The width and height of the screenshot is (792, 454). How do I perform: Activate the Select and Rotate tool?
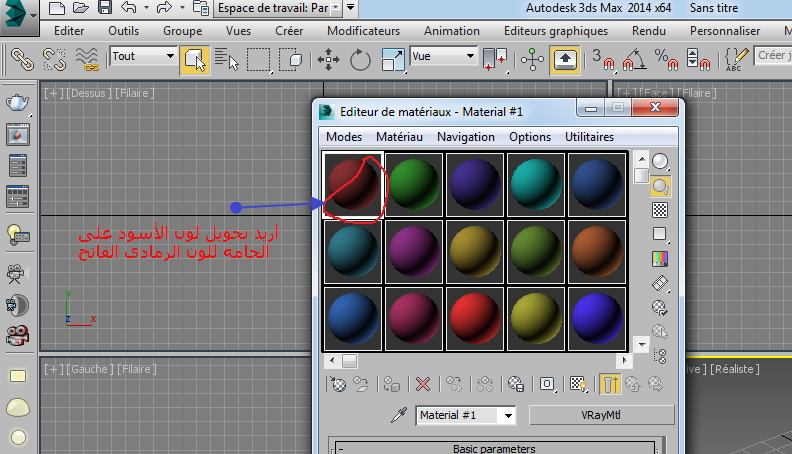pyautogui.click(x=360, y=59)
